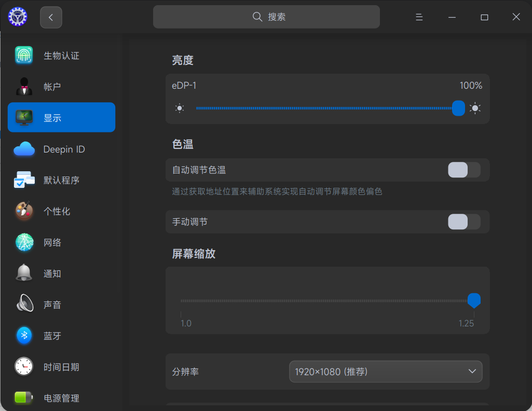This screenshot has height=411, width=532.
Task: Toggle 手动调节 manual color adjustment on
Action: 463,222
